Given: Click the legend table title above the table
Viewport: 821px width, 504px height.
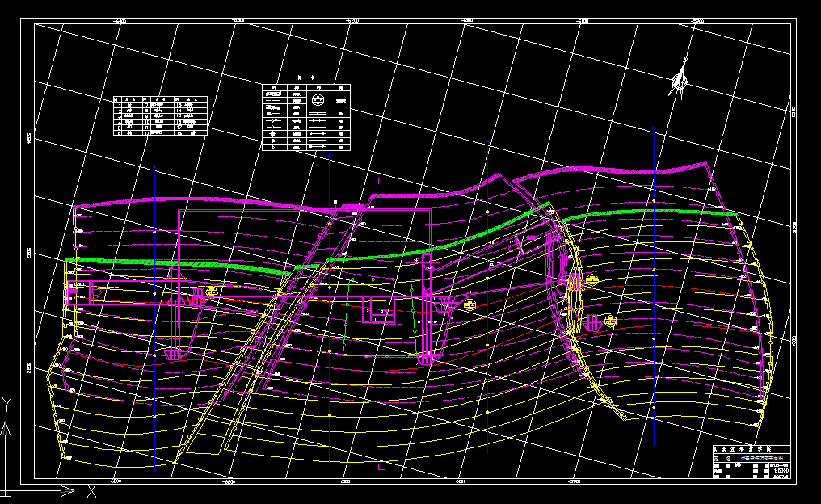Looking at the screenshot, I should point(306,78).
